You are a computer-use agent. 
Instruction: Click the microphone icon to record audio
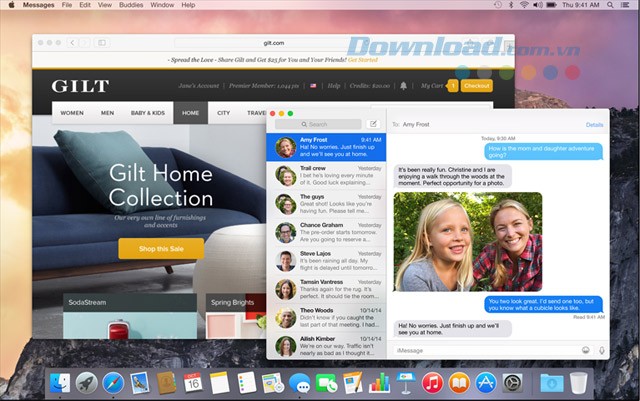[601, 350]
